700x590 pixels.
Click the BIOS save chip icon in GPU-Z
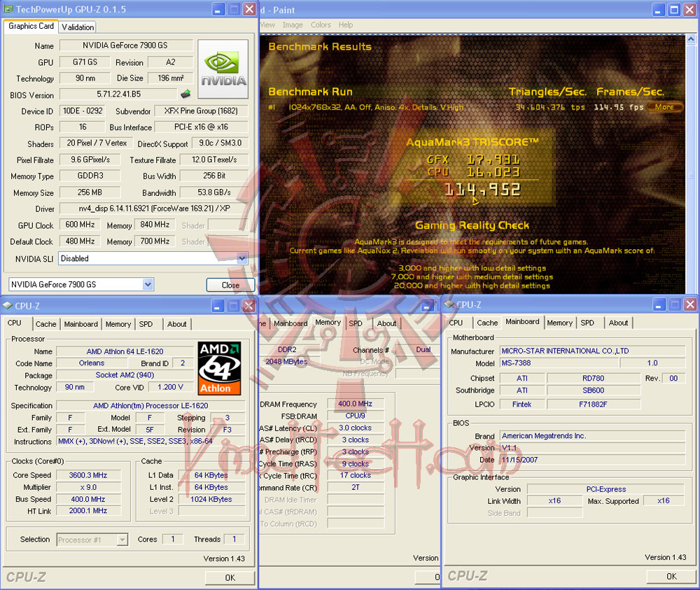click(185, 94)
